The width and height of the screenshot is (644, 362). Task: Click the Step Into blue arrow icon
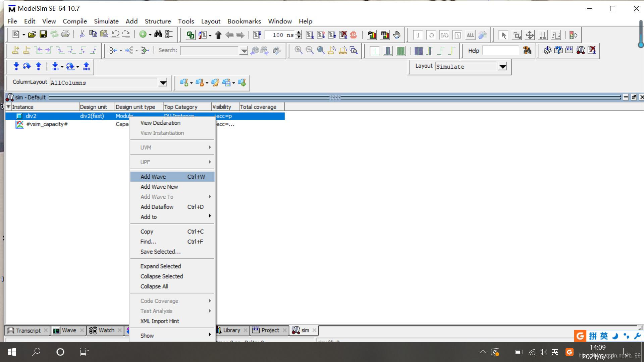click(x=16, y=66)
